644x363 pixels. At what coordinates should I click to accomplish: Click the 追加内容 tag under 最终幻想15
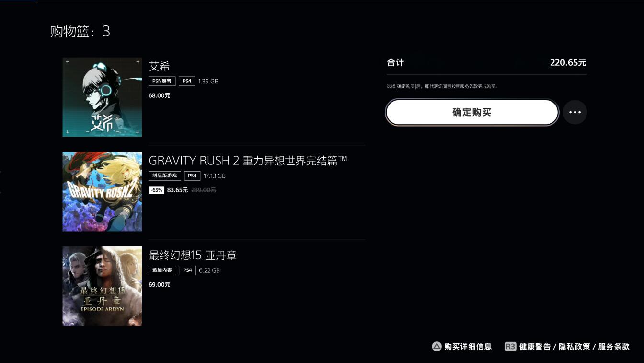click(162, 270)
